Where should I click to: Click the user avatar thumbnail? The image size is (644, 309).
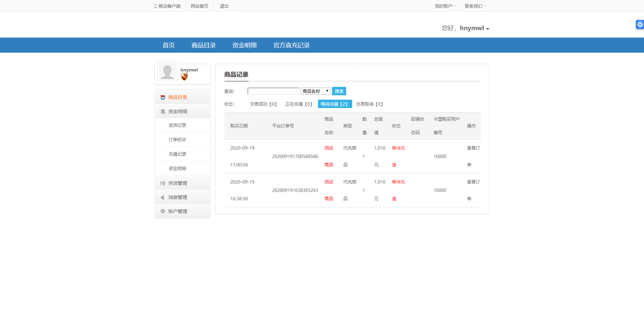click(x=167, y=71)
